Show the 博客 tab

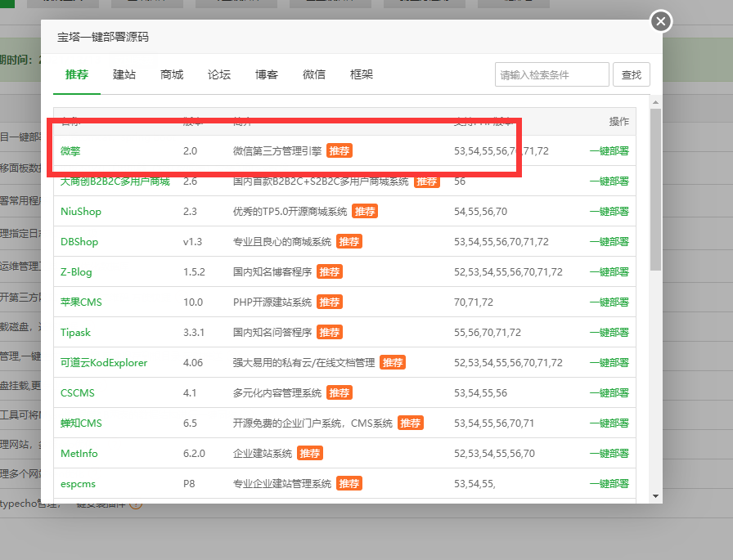267,74
